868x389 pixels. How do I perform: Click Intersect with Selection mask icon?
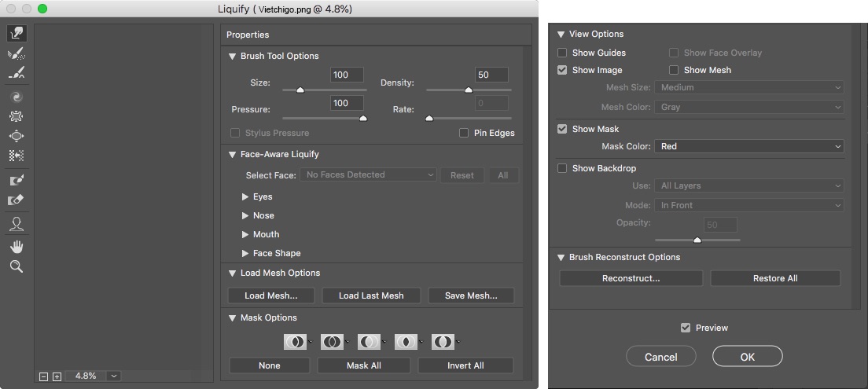(x=406, y=342)
